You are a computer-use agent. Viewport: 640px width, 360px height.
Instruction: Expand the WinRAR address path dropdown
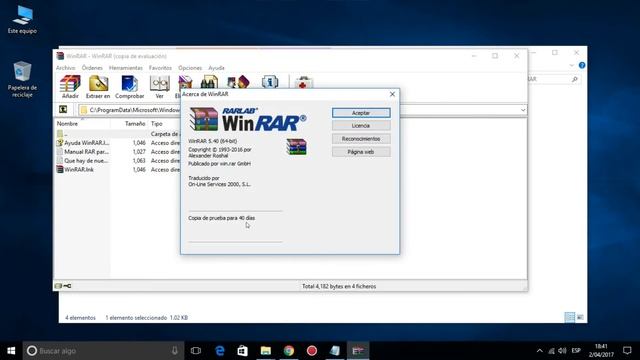click(x=523, y=110)
